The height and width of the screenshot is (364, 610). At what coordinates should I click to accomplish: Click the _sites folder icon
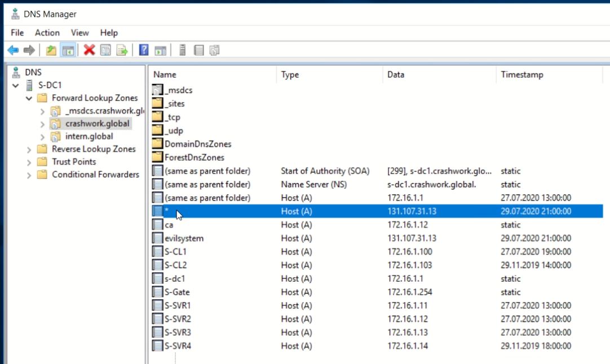click(x=157, y=104)
